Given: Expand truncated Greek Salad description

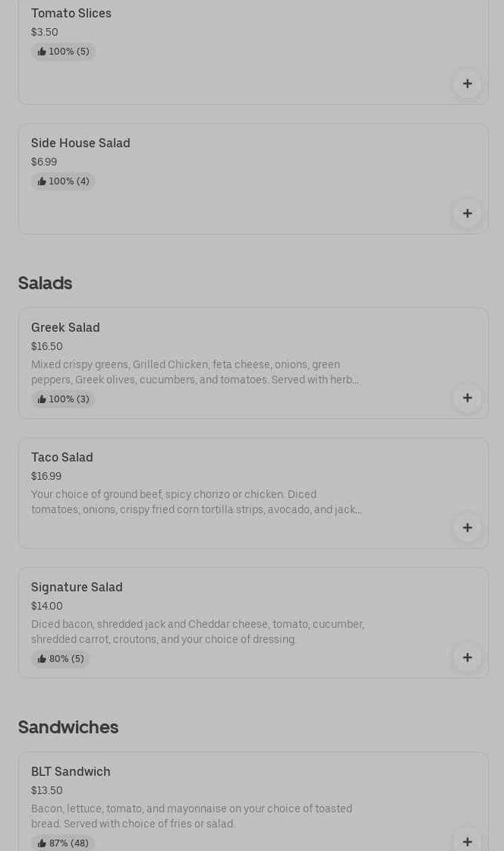Looking at the screenshot, I should coord(195,373).
